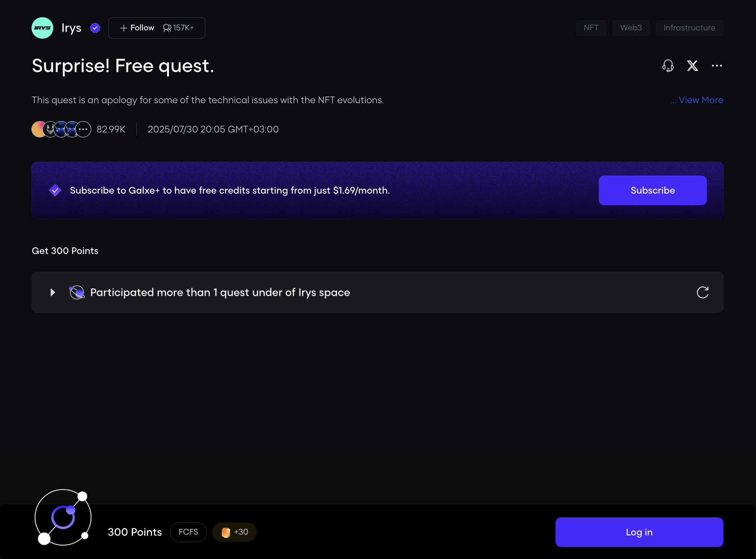Expand the participated quest task arrow

(x=53, y=292)
